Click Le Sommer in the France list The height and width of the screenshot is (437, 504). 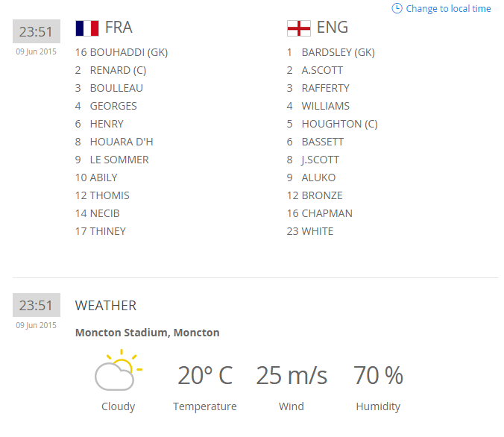119,160
